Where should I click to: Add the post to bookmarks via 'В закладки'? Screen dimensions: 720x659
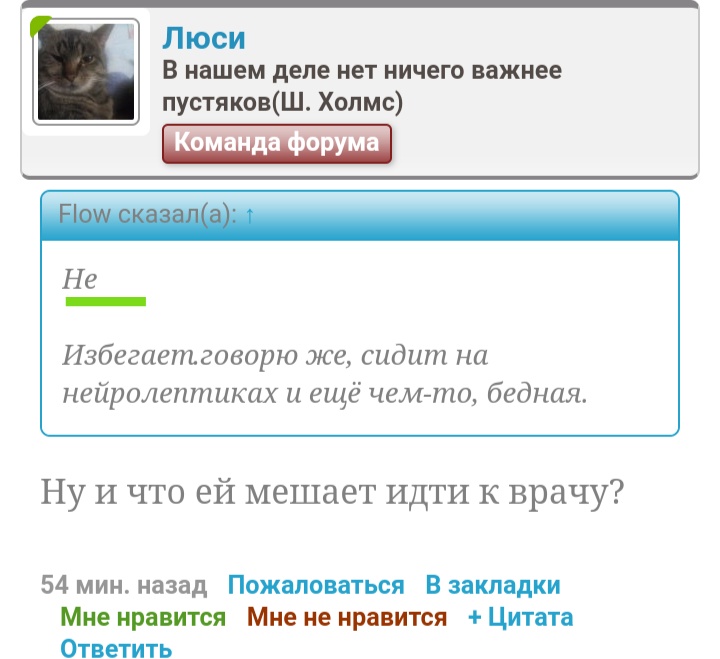[493, 585]
